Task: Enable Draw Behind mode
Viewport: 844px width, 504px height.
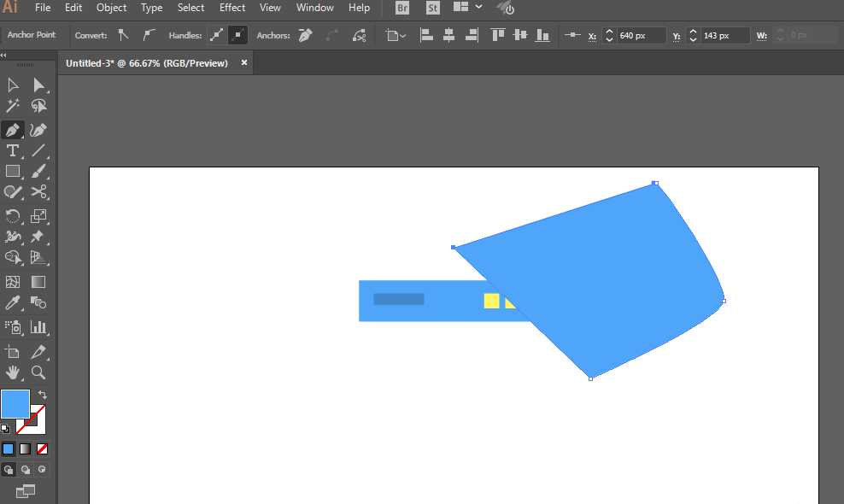Action: pyautogui.click(x=25, y=469)
